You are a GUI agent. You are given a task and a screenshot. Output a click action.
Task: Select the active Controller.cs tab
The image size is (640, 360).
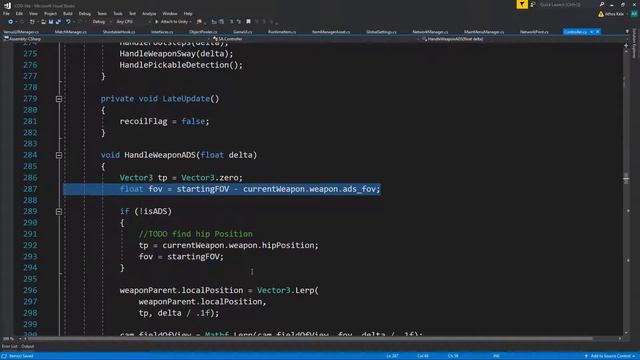click(x=575, y=31)
